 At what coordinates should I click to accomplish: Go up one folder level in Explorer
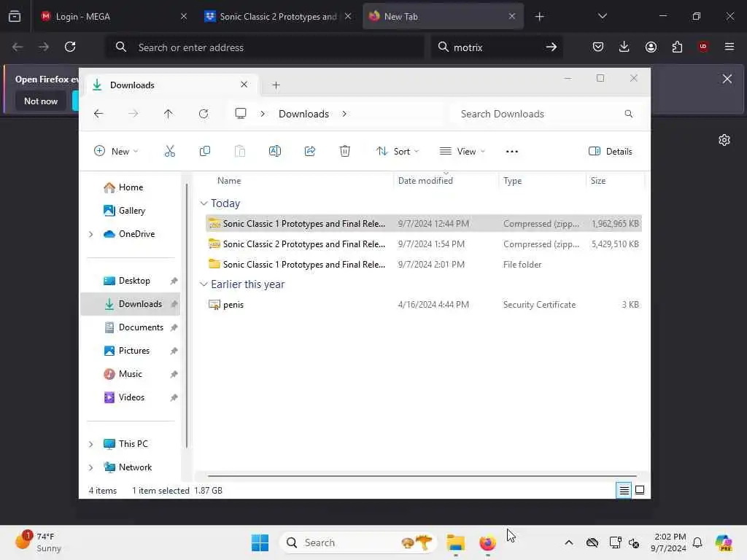(x=169, y=114)
